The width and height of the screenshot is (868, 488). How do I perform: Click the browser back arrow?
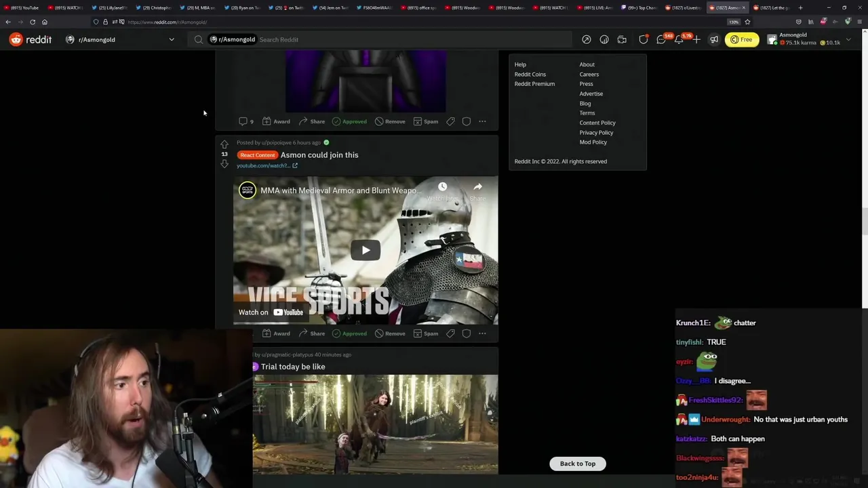tap(8, 22)
